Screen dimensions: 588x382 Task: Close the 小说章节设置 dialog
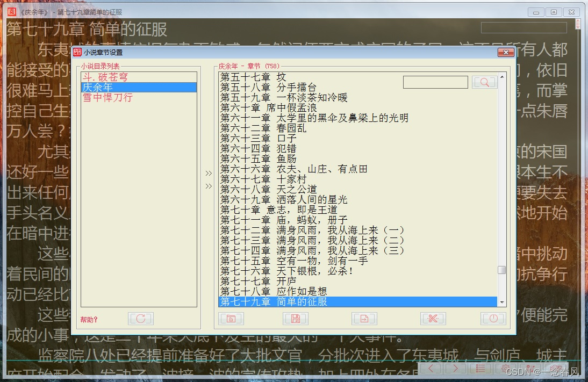click(x=506, y=52)
